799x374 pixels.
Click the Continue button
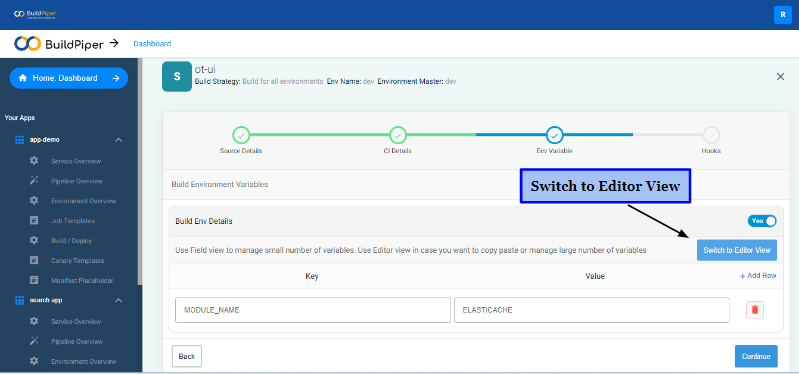[756, 356]
